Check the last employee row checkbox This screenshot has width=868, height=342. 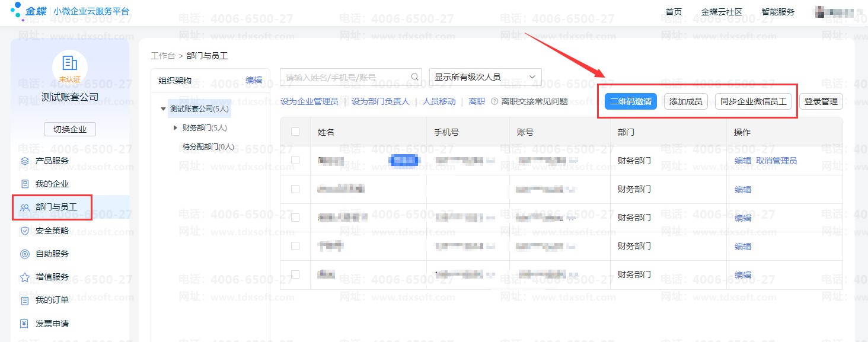pos(295,274)
